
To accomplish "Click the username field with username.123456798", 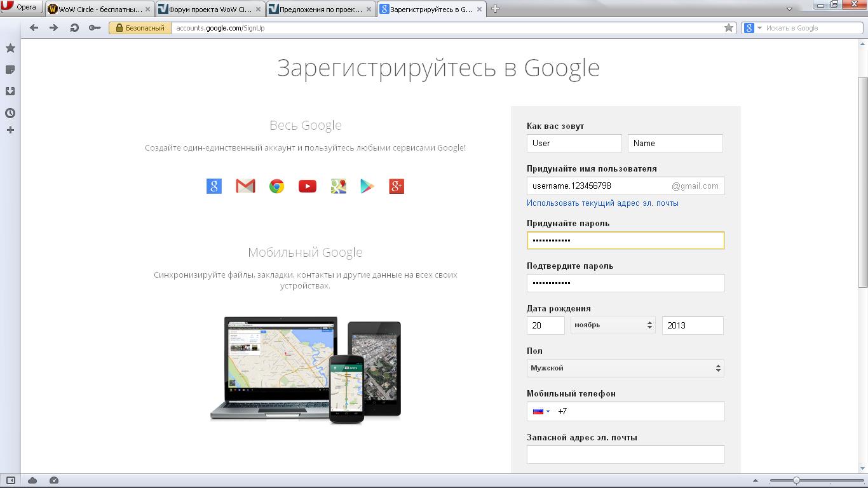I will point(625,186).
